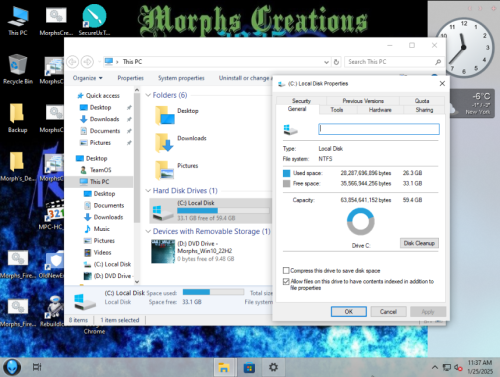Image resolution: width=500 pixels, height=377 pixels.
Task: Open the Organize dropdown menu
Action: [88, 78]
